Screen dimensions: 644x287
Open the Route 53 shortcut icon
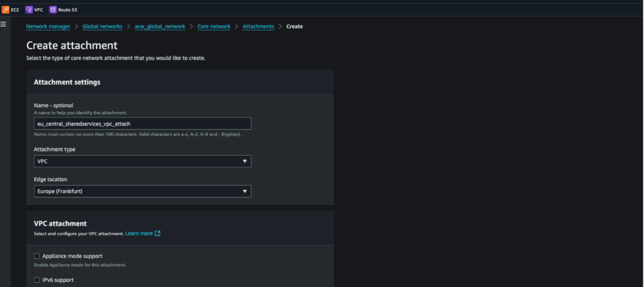52,10
